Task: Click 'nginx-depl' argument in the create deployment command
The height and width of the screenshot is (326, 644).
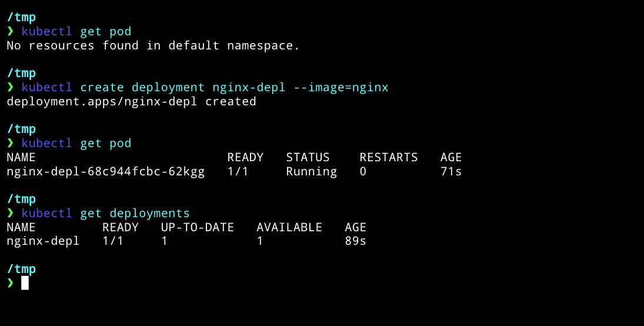Action: pos(249,88)
